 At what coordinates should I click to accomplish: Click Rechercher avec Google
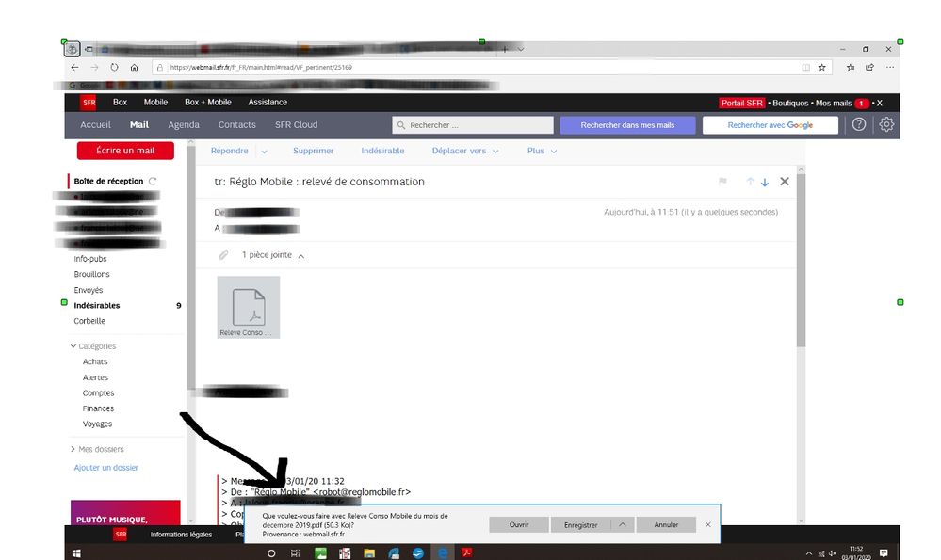(771, 125)
